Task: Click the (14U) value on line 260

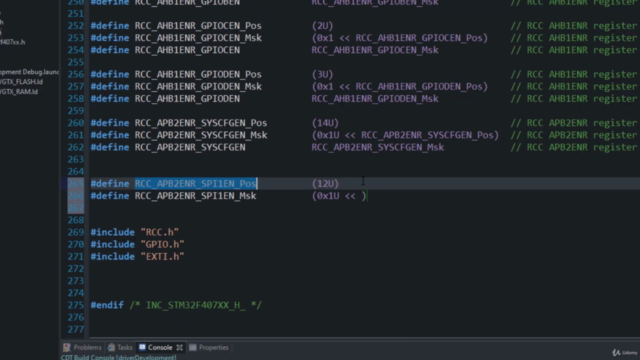Action: 325,123
